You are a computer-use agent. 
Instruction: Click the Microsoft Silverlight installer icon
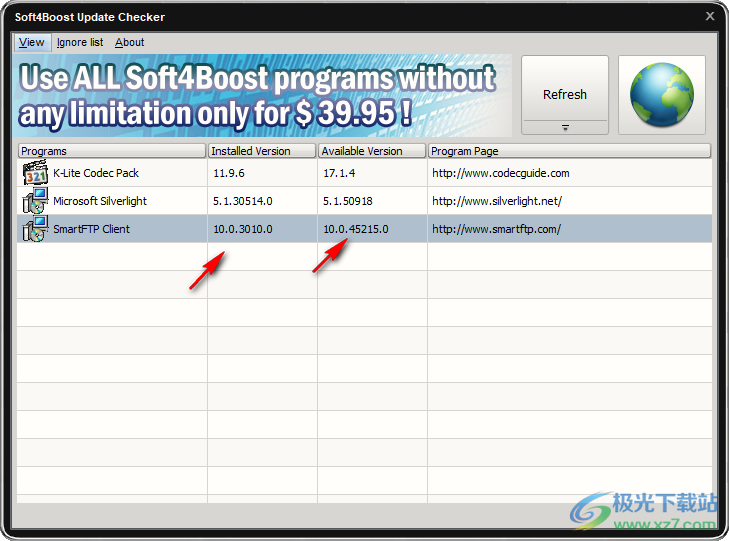(x=35, y=201)
